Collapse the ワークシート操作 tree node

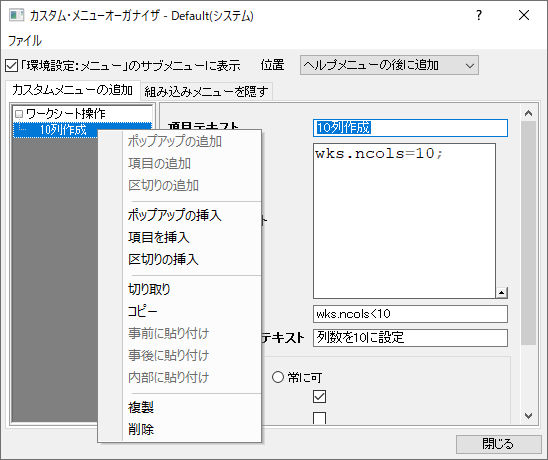[x=19, y=114]
